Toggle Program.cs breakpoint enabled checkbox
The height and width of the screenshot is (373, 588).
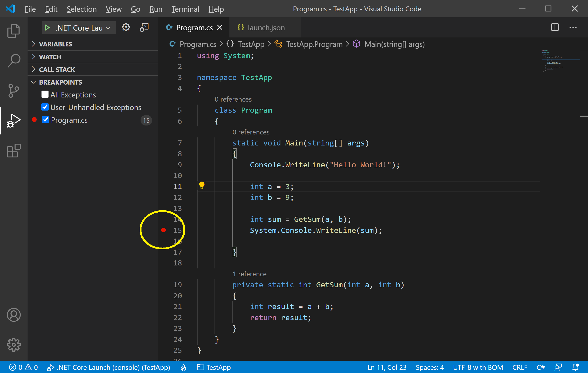[46, 120]
